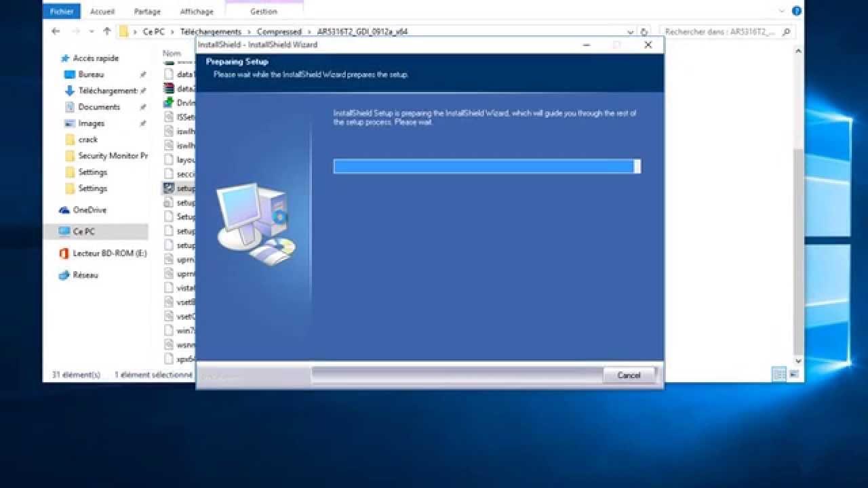The image size is (868, 488).
Task: Select the highlighted setup application file
Action: (x=180, y=188)
